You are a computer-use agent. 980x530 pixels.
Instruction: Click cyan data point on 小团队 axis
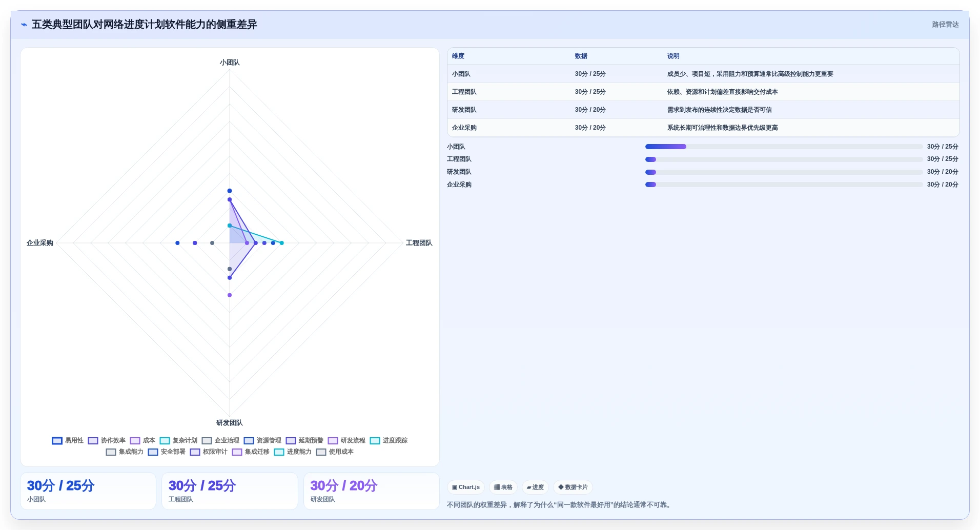pyautogui.click(x=230, y=226)
